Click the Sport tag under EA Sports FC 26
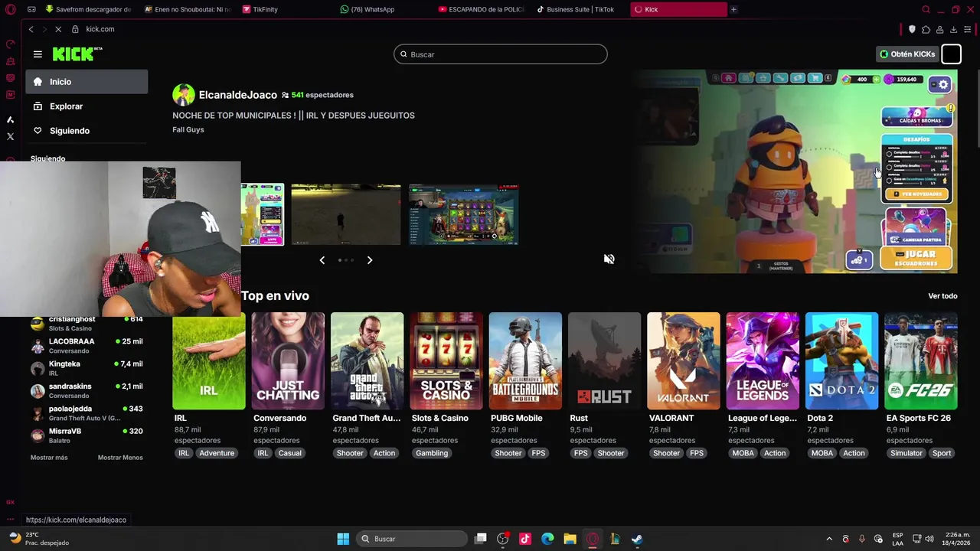 [x=942, y=453]
